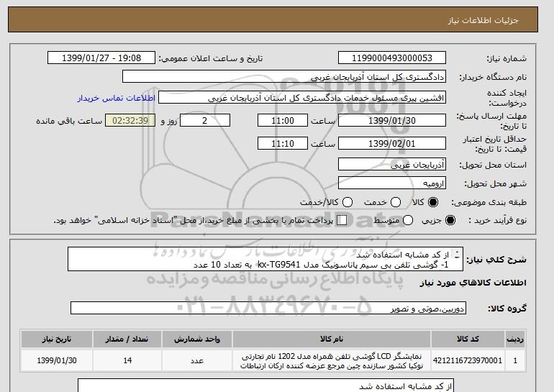The image size is (554, 392).
Task: Select the جزیی purchase type radio
Action: pos(450,220)
